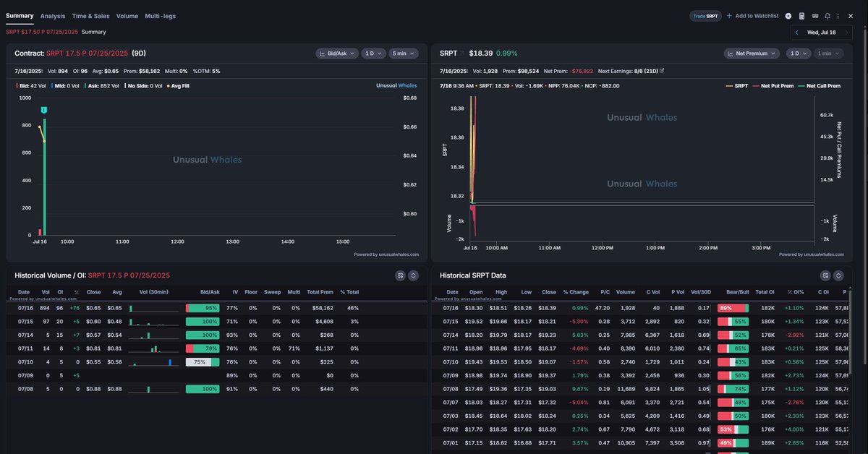868x454 pixels.
Task: Switch to the Summary tab
Action: pyautogui.click(x=20, y=16)
